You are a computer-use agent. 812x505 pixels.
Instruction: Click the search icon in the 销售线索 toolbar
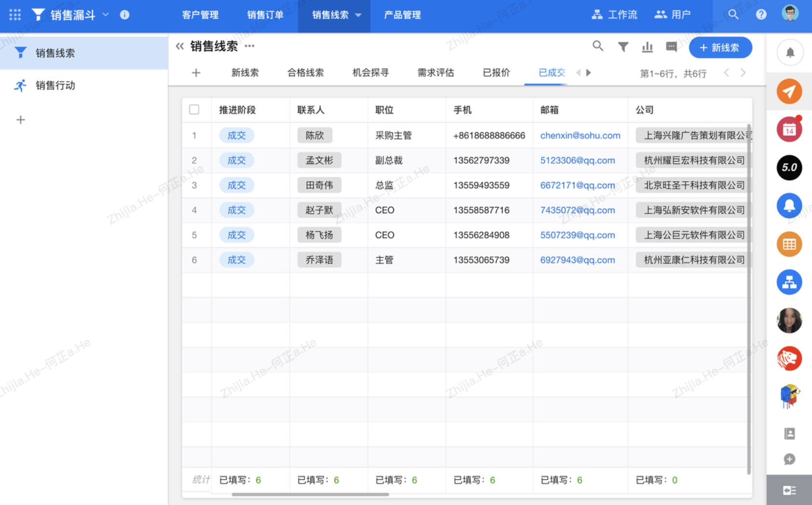click(x=598, y=46)
